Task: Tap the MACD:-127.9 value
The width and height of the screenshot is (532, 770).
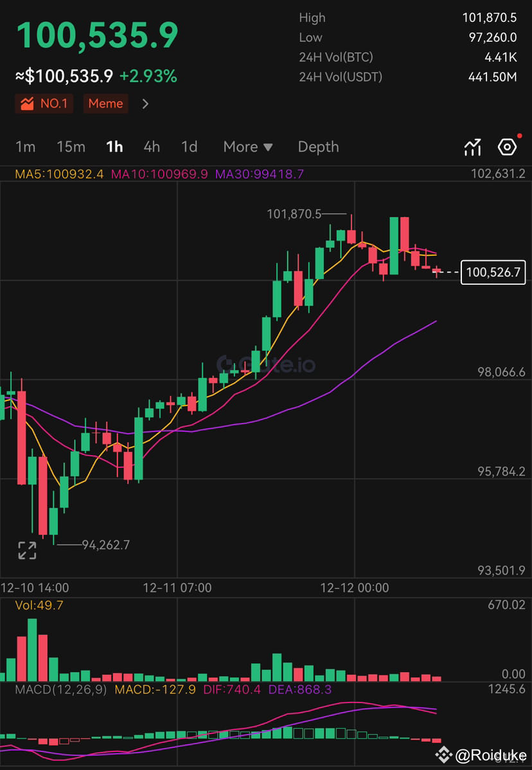Action: (155, 690)
